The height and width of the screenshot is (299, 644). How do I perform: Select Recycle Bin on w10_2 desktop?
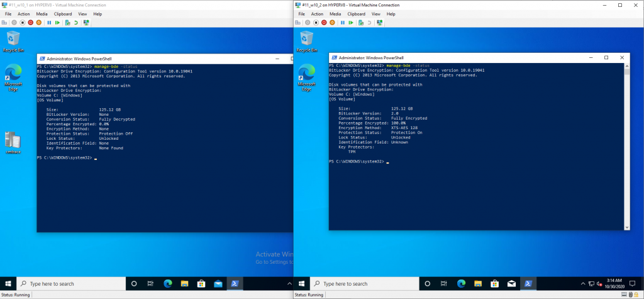click(307, 42)
